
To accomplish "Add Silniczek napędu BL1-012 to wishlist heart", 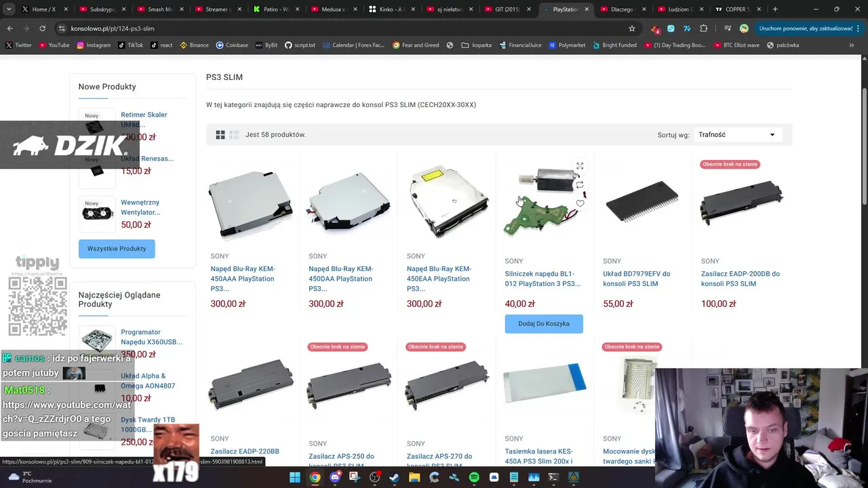I will coord(580,203).
